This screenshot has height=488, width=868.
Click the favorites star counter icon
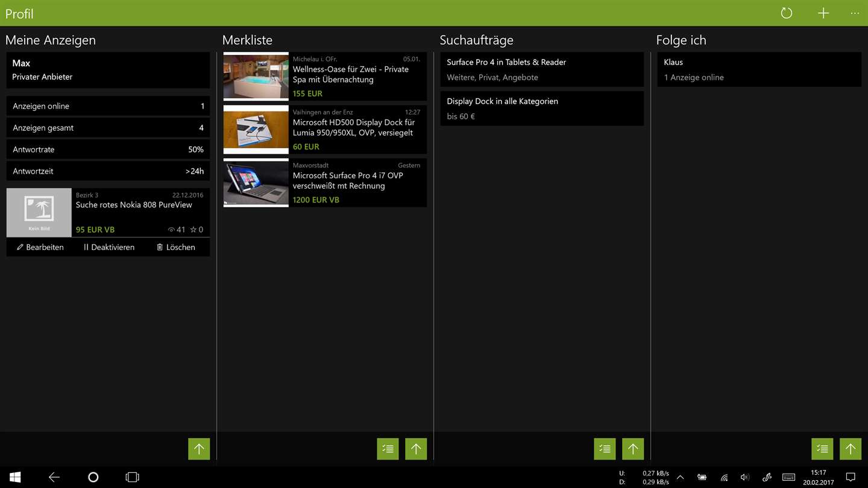(193, 230)
